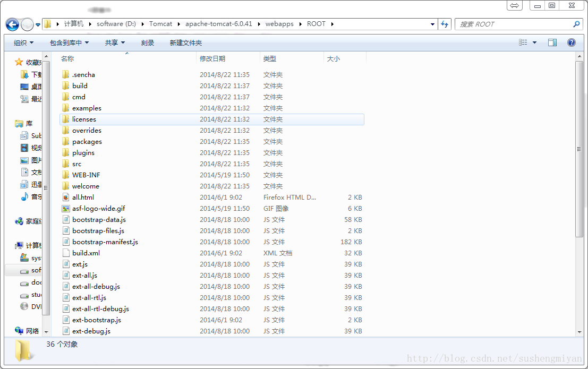Click the 刻录 toolbar button
Image resolution: width=588 pixels, height=369 pixels.
click(147, 43)
